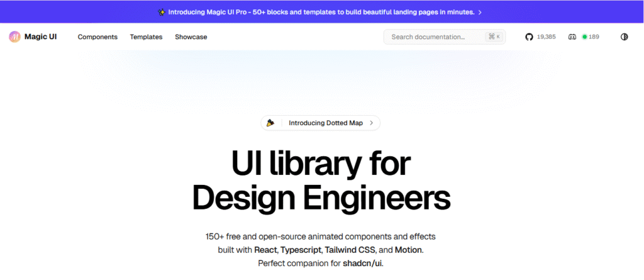644x280 pixels.
Task: Toggle the dark/light theme icon
Action: tap(624, 37)
